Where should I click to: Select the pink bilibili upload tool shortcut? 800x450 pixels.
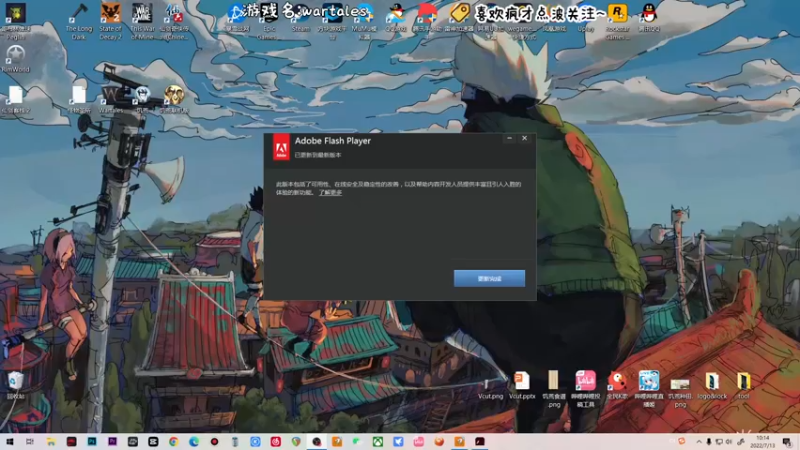(585, 389)
